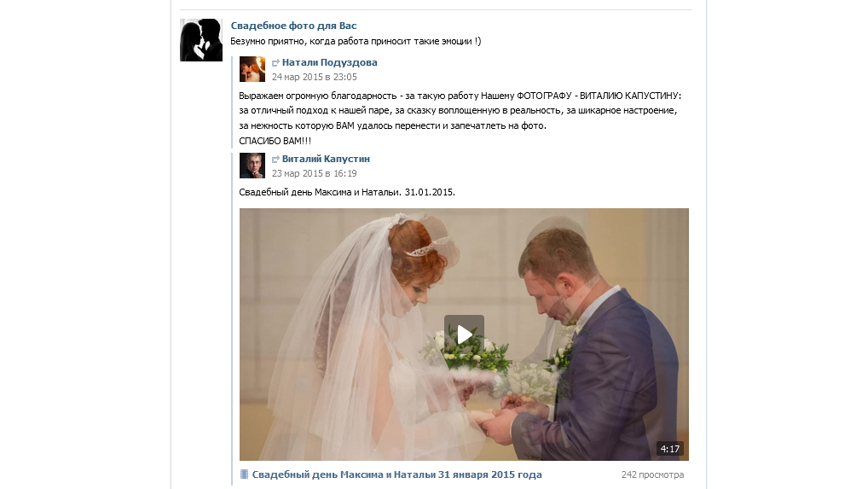Screen dimensions: 868x489
Task: Click the group's comment Безумно приятно
Action: 356,41
